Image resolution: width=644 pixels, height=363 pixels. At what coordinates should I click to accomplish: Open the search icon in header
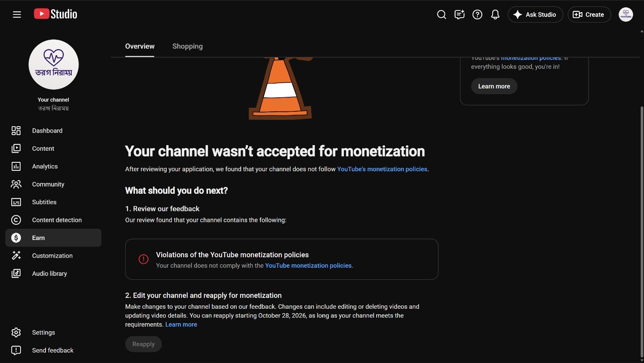coord(442,14)
